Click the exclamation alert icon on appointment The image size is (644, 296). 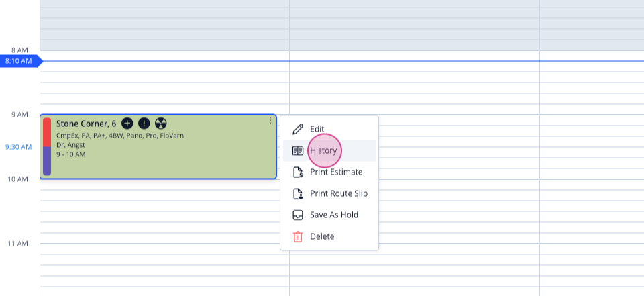pos(144,123)
